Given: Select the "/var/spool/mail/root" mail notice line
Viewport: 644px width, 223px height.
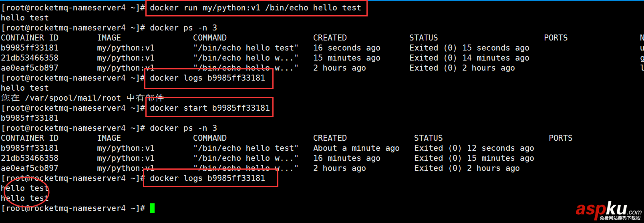Looking at the screenshot, I should point(82,98).
